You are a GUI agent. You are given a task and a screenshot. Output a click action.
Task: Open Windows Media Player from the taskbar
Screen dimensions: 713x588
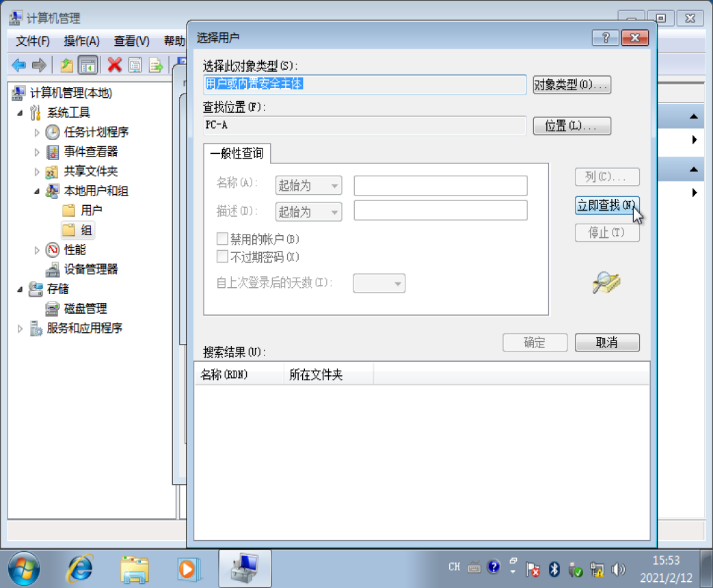coord(189,569)
